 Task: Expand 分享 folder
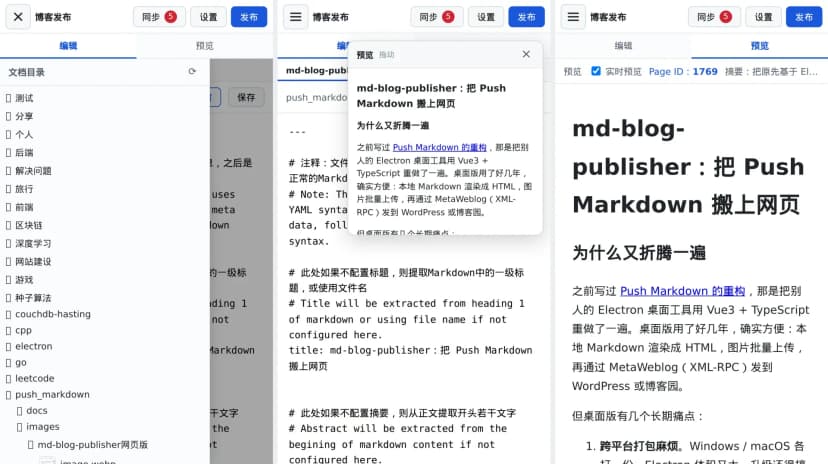click(x=24, y=116)
